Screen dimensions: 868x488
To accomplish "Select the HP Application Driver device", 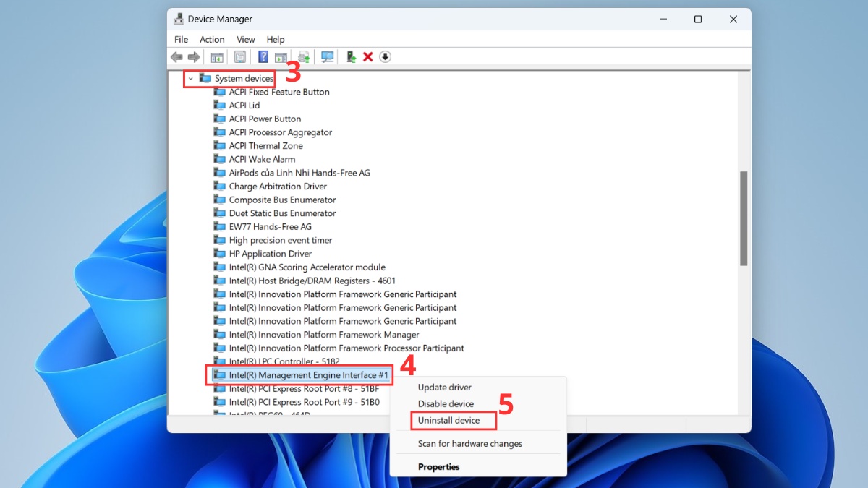I will pyautogui.click(x=270, y=254).
